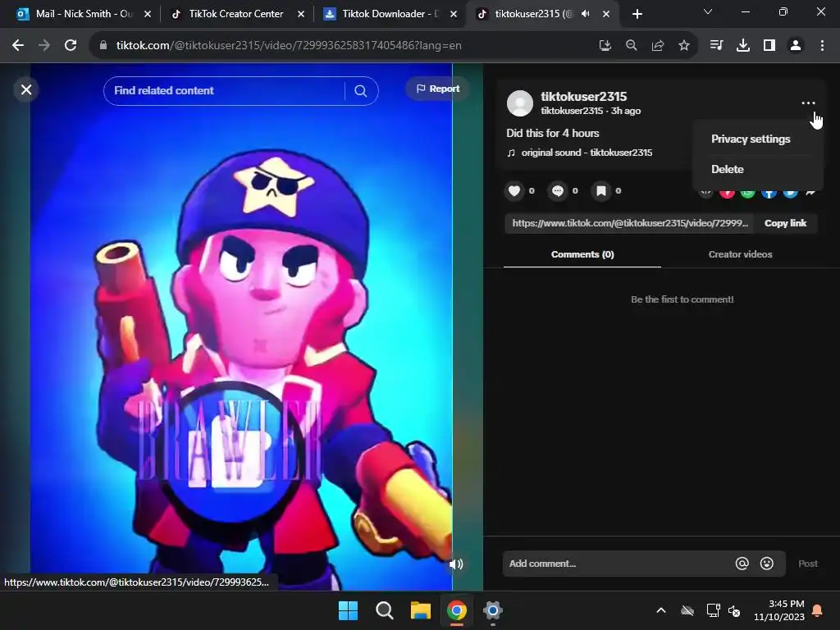Share this page from the address bar
Image resolution: width=840 pixels, height=630 pixels.
click(657, 46)
